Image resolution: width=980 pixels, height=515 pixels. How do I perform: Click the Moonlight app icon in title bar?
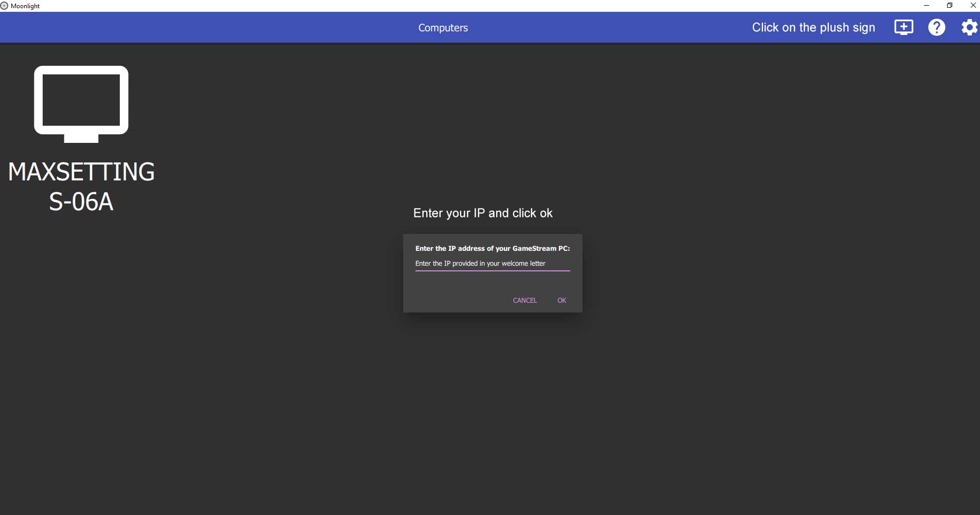click(x=5, y=6)
